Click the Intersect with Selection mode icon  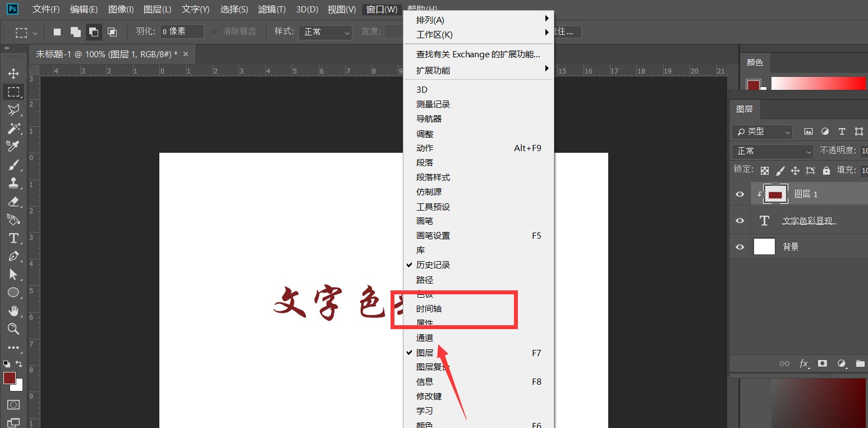coord(112,32)
